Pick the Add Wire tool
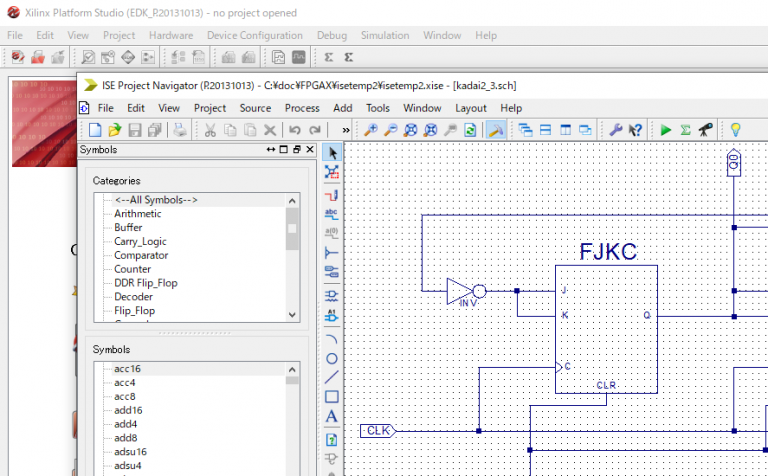The image size is (768, 476). click(x=333, y=195)
